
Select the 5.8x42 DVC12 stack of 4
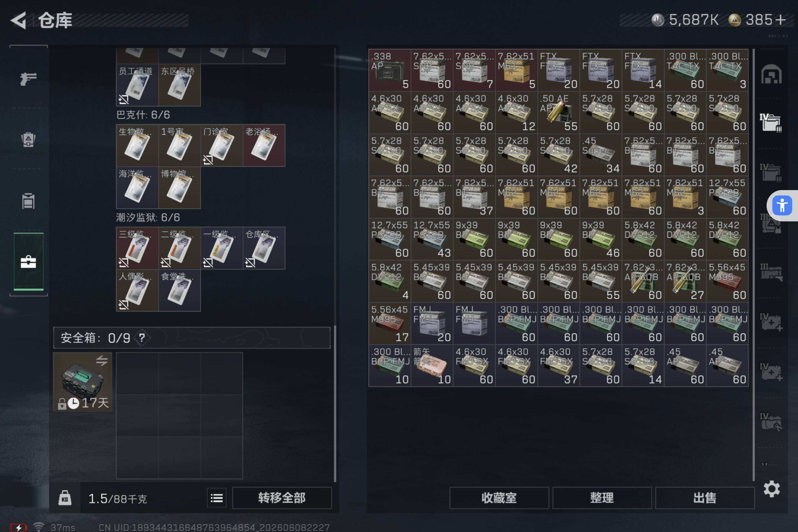(x=390, y=281)
